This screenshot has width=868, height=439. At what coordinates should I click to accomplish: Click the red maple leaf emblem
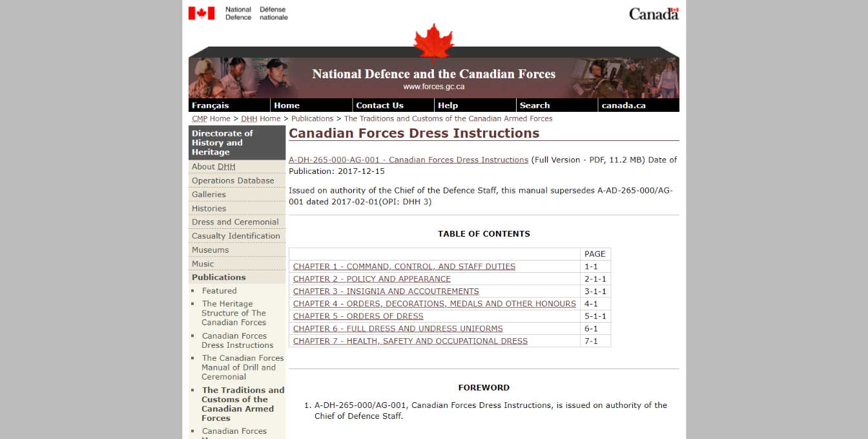click(433, 43)
